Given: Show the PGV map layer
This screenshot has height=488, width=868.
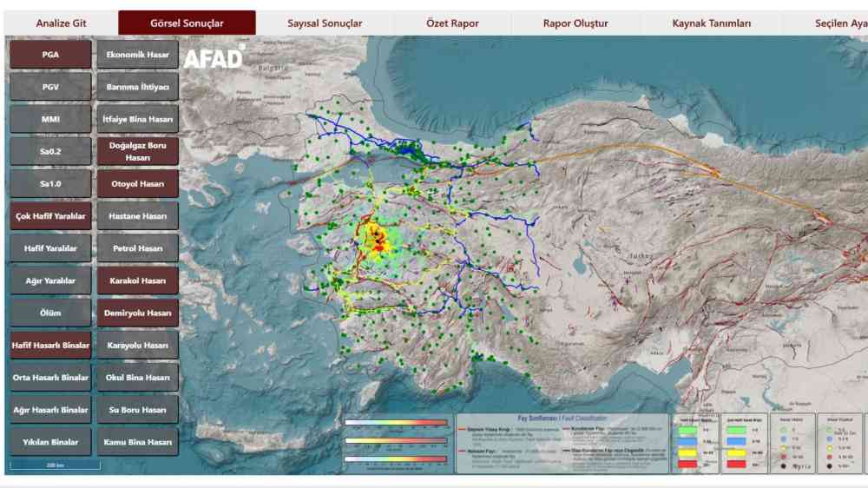Looking at the screenshot, I should 50,87.
